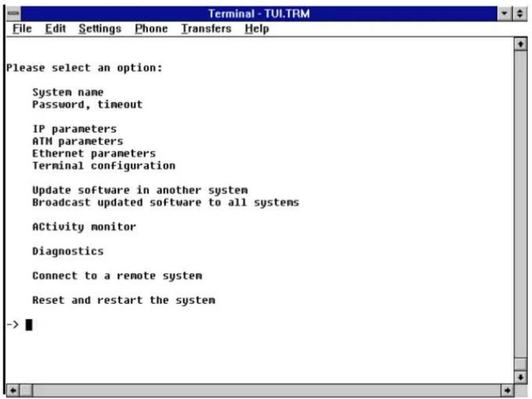
Task: Click the 'IP parameters' option text
Action: pos(74,129)
